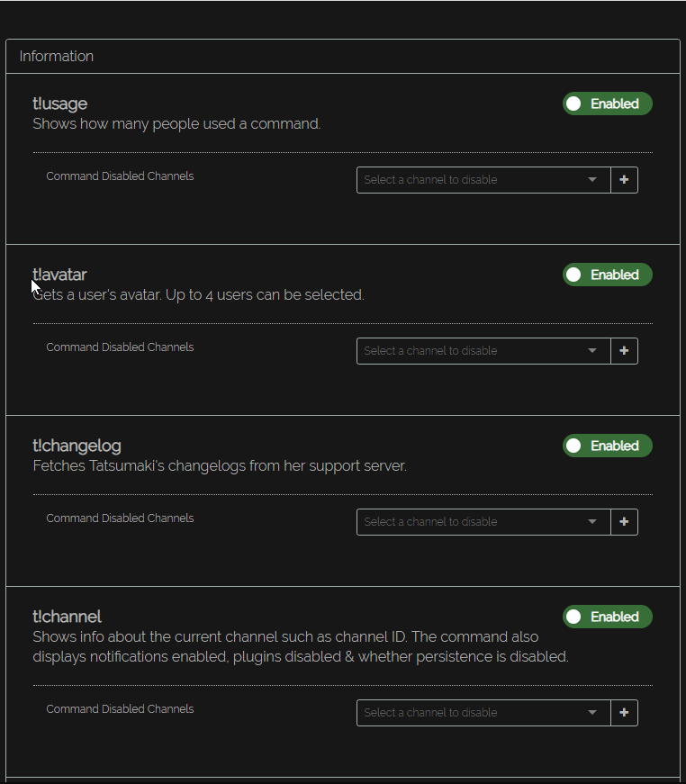This screenshot has height=784, width=686.
Task: Expand the t!avatar channel selection dropdown
Action: pyautogui.click(x=483, y=351)
